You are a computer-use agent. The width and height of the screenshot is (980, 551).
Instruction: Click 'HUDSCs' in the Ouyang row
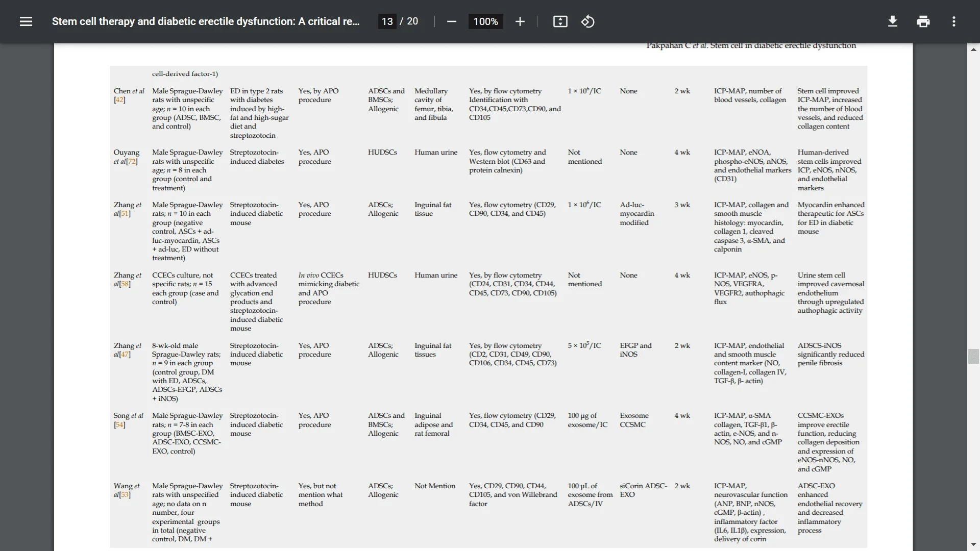click(382, 153)
